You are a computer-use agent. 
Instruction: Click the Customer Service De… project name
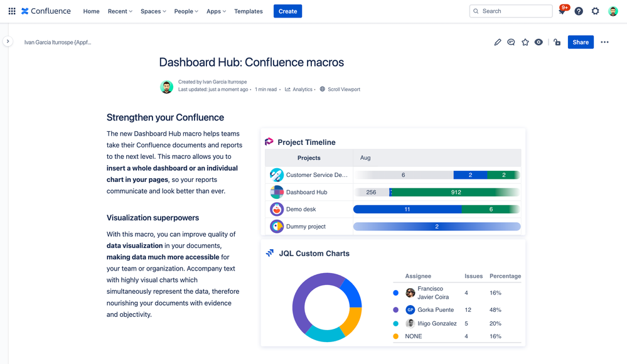click(x=317, y=175)
